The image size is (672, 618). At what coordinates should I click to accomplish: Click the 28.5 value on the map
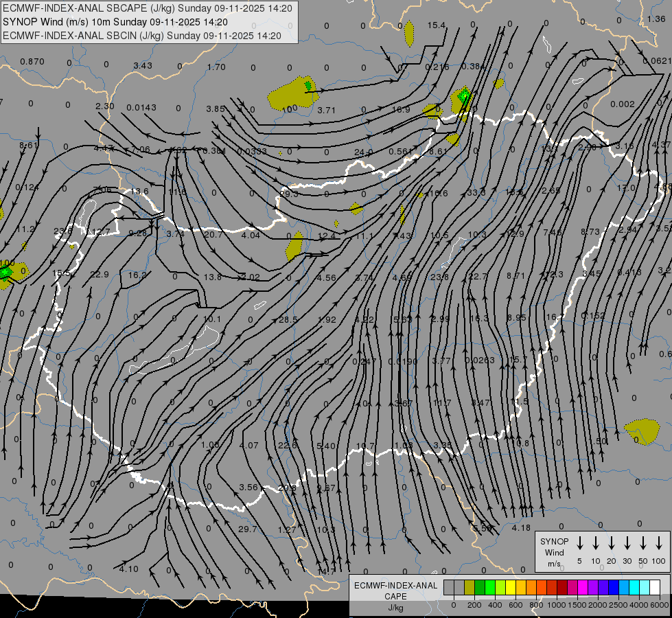[288, 319]
